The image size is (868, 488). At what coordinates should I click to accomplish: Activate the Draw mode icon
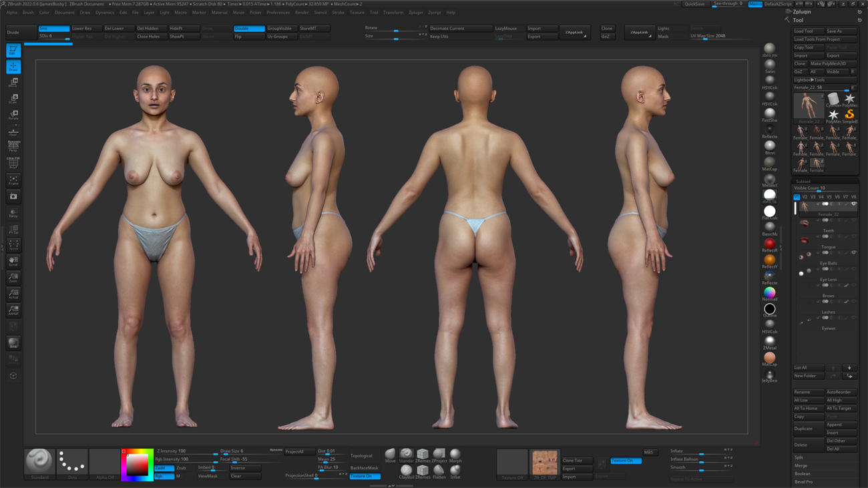pos(13,66)
